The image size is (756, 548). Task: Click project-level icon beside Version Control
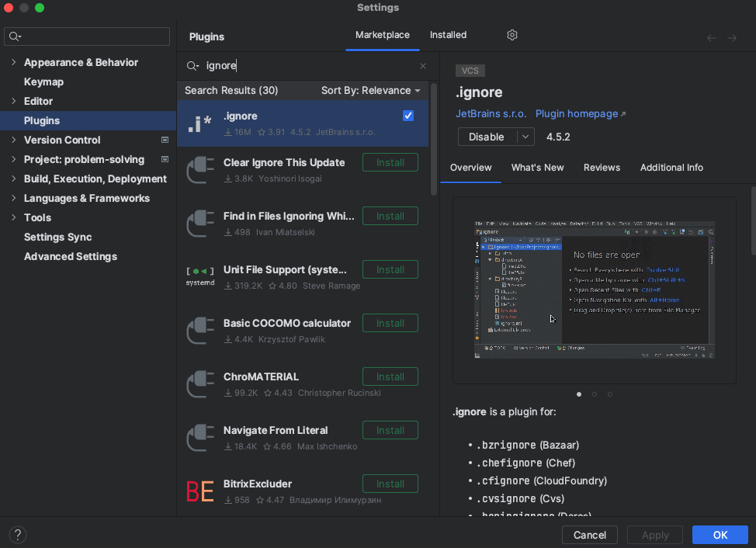165,140
